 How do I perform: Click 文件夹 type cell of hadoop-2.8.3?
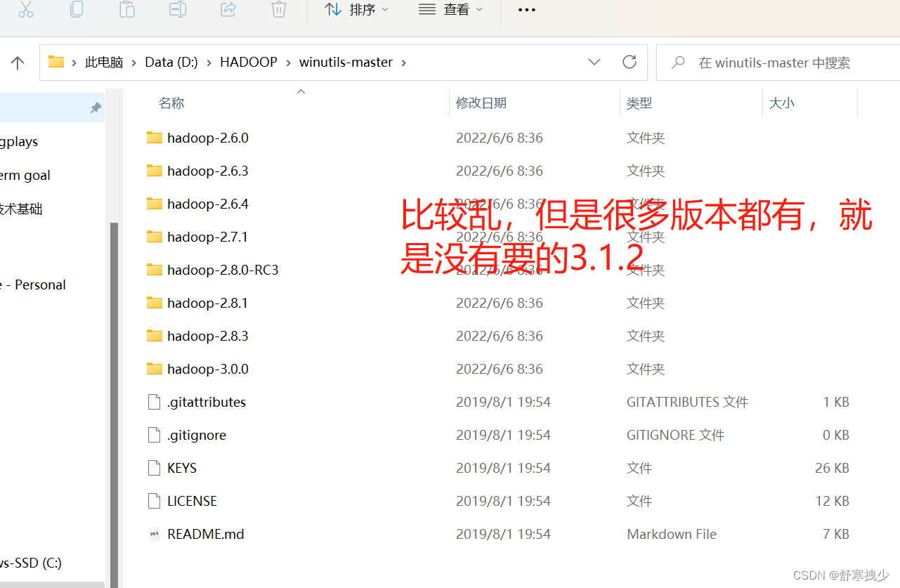click(646, 336)
